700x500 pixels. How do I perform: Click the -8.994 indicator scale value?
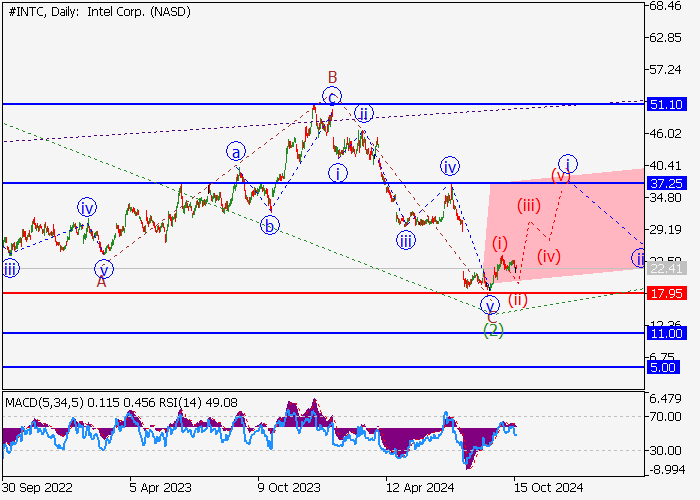coord(665,470)
